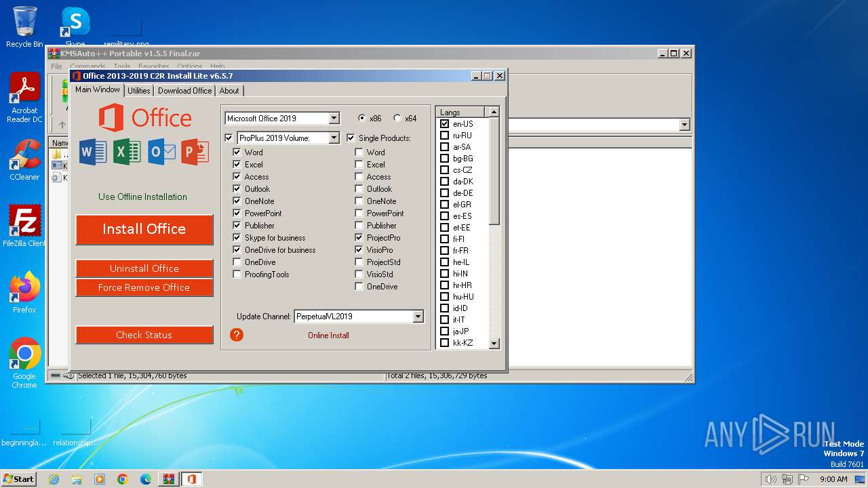Viewport: 868px width, 488px height.
Task: Enable the ProofingTools checkbox
Action: tap(237, 274)
